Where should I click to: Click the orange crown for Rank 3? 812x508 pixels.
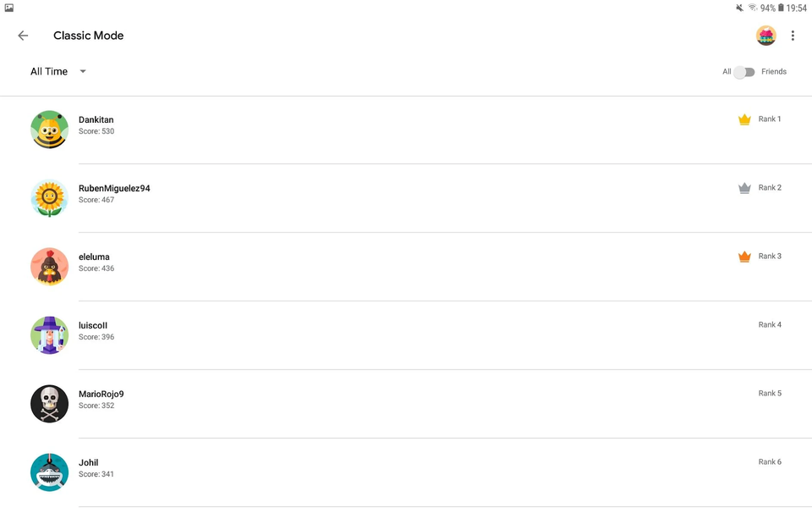tap(744, 256)
